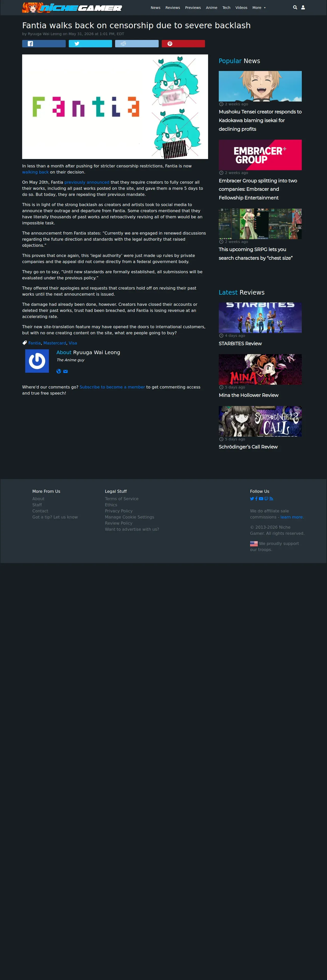Open the Ethics link in footer

pos(111,505)
